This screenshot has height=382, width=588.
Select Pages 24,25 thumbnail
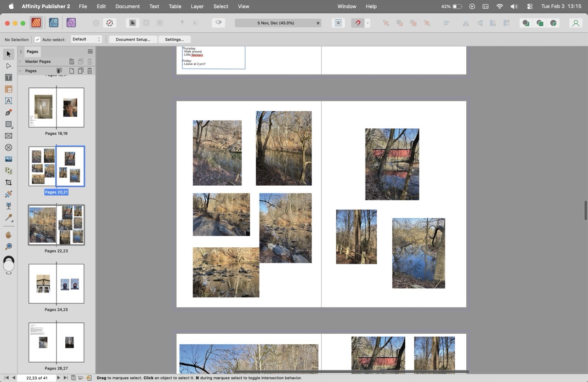coord(57,284)
